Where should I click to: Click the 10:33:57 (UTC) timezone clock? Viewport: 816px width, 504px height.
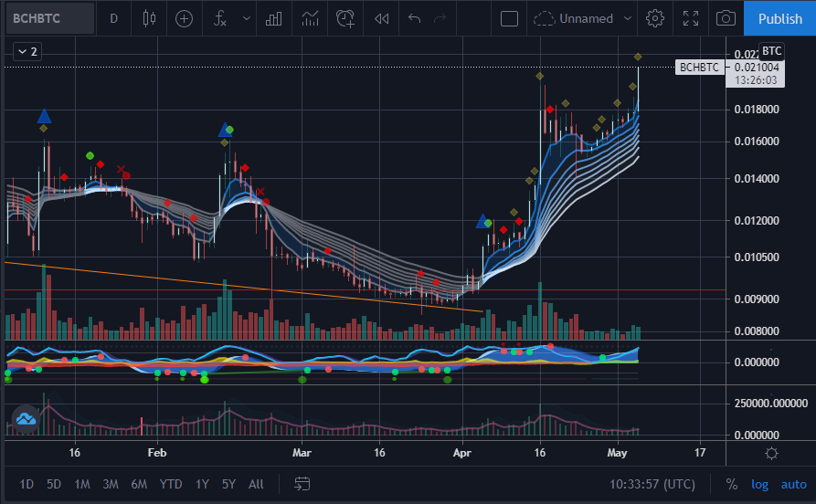pos(652,484)
